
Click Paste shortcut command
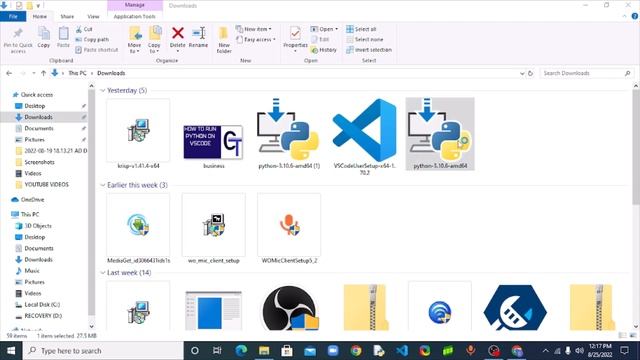coord(97,50)
